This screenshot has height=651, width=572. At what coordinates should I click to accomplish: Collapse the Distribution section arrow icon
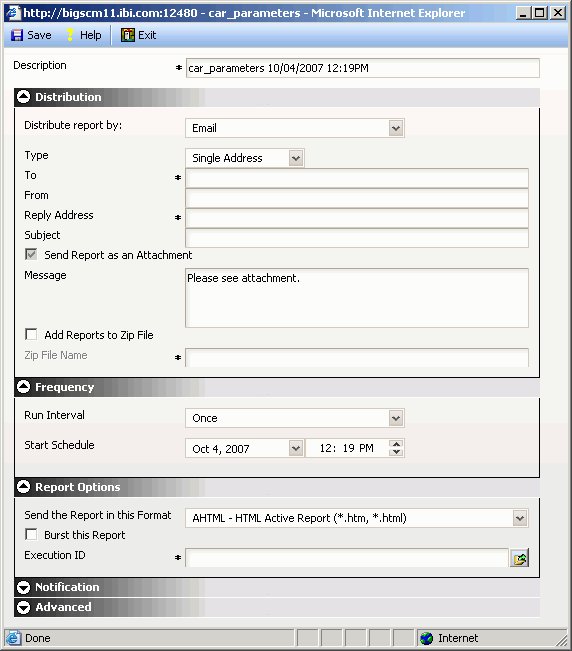tap(24, 97)
